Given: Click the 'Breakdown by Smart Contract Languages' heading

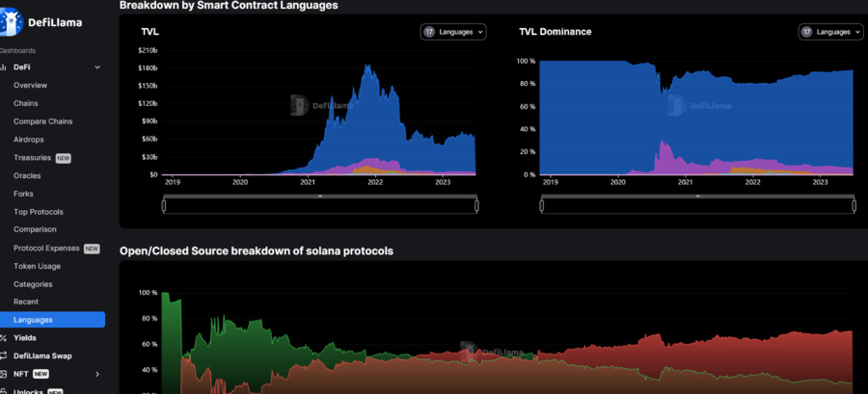Looking at the screenshot, I should pyautogui.click(x=229, y=6).
